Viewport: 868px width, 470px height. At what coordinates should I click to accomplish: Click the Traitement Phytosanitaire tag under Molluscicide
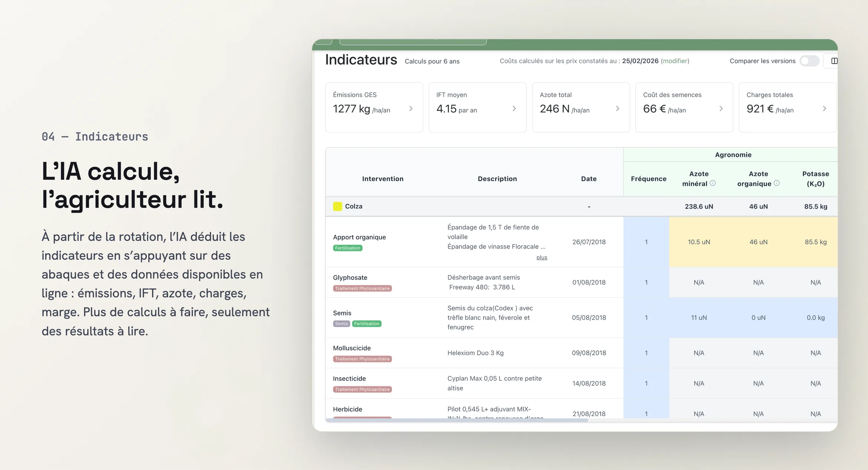point(362,359)
